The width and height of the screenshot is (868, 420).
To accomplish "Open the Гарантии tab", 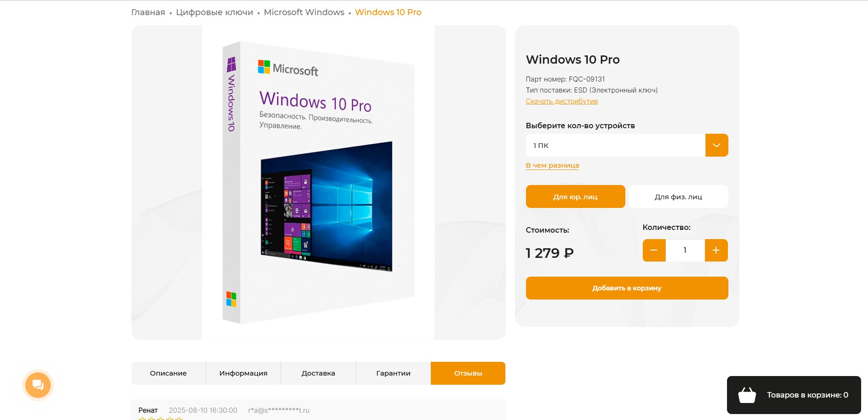I will coord(393,373).
